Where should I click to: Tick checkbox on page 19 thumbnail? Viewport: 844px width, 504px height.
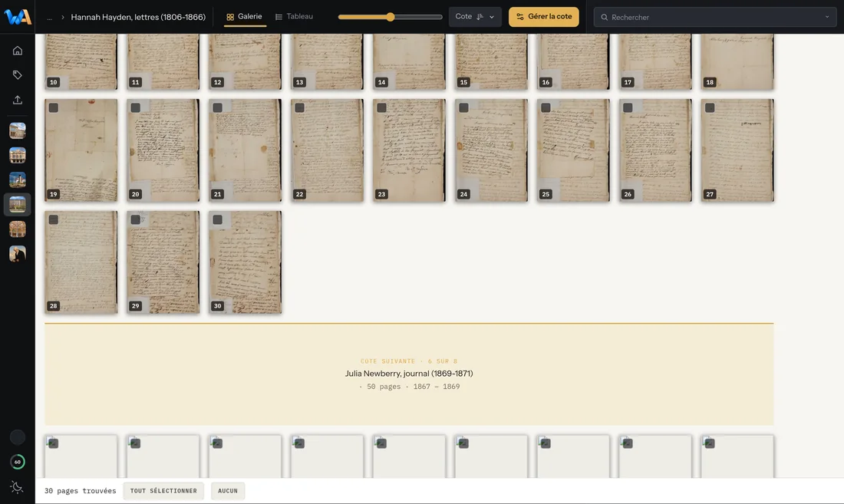tap(53, 107)
